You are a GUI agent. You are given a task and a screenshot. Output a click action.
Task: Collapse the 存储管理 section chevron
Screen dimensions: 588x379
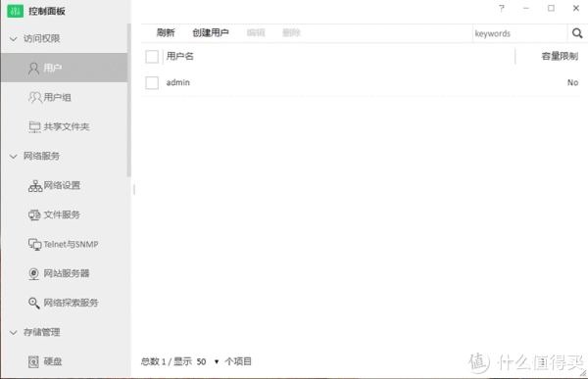point(13,333)
